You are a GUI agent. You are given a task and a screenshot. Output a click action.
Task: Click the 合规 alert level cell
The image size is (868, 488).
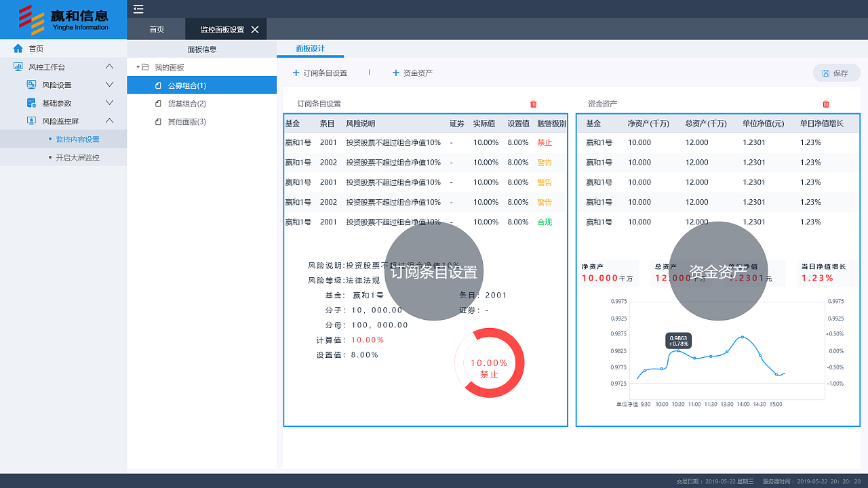[x=545, y=222]
